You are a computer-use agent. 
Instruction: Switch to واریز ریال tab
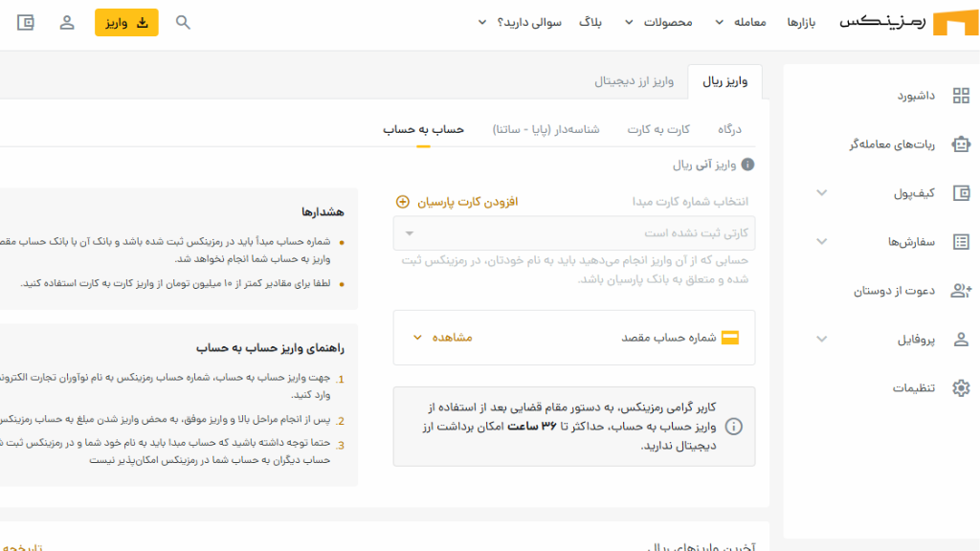(x=725, y=81)
